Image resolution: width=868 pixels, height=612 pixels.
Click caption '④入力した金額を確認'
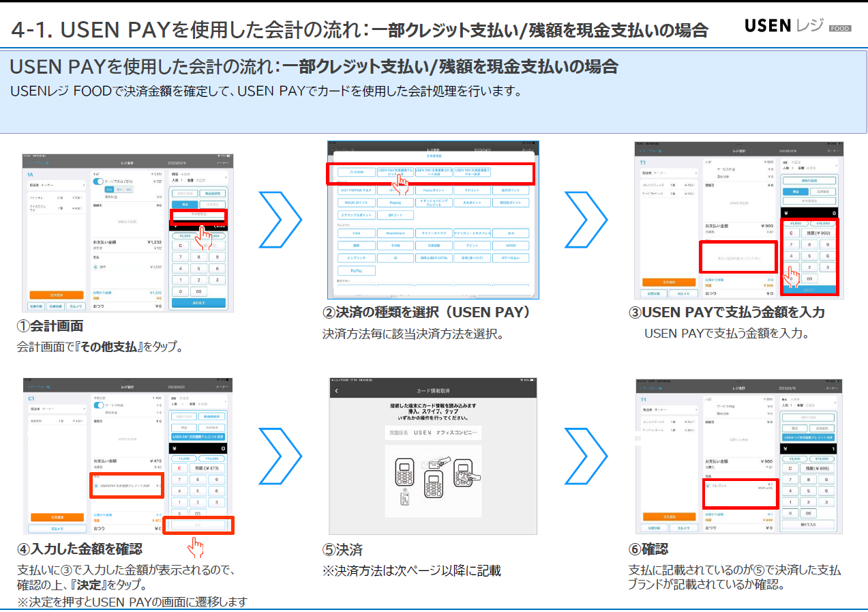[x=80, y=549]
